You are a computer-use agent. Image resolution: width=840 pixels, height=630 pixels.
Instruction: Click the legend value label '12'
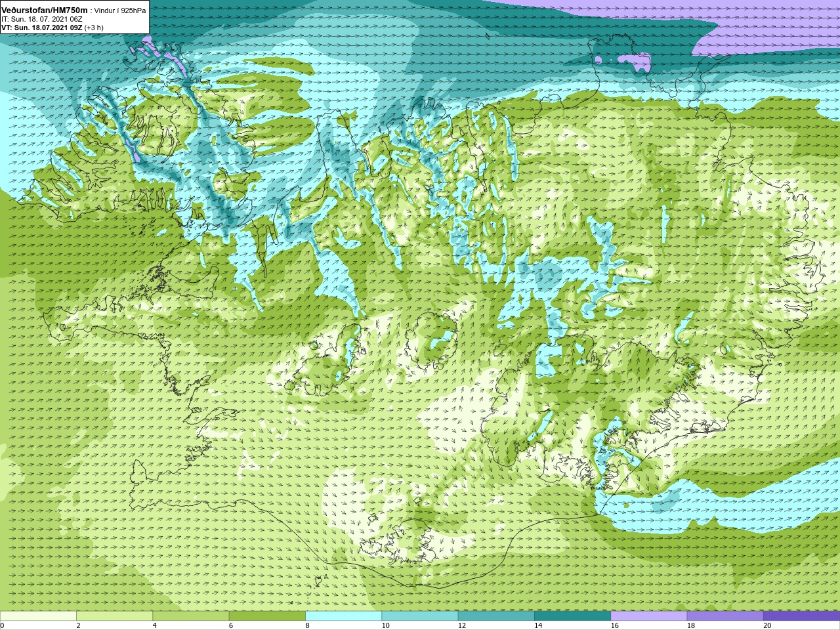pyautogui.click(x=462, y=625)
